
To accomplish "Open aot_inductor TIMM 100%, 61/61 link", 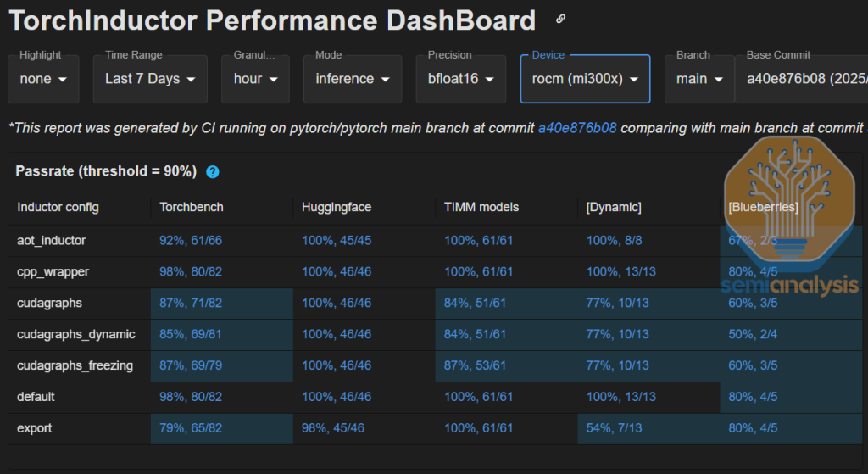I will [478, 240].
